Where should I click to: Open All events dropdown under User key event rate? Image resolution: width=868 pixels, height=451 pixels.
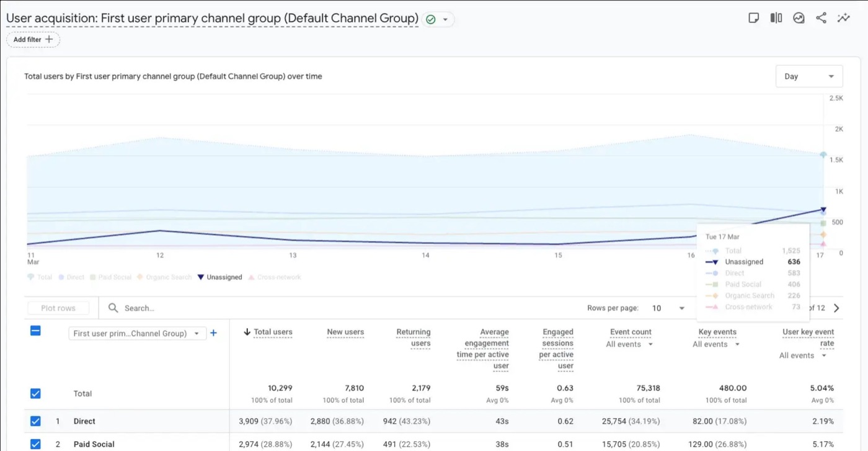click(804, 355)
